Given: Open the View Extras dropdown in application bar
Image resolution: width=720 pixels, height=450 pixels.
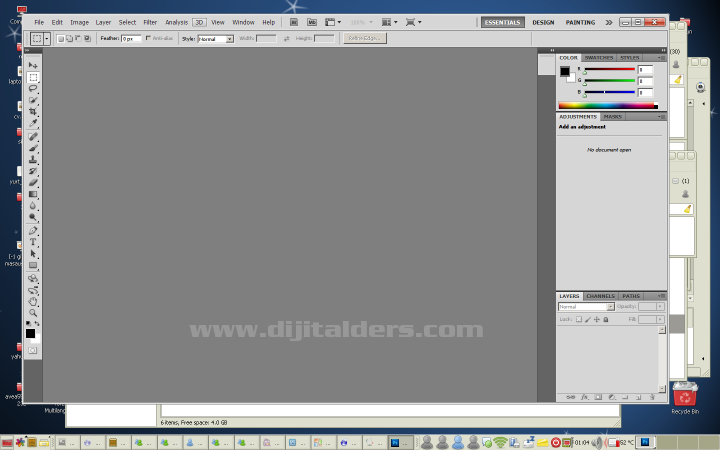Looking at the screenshot, I should 333,22.
